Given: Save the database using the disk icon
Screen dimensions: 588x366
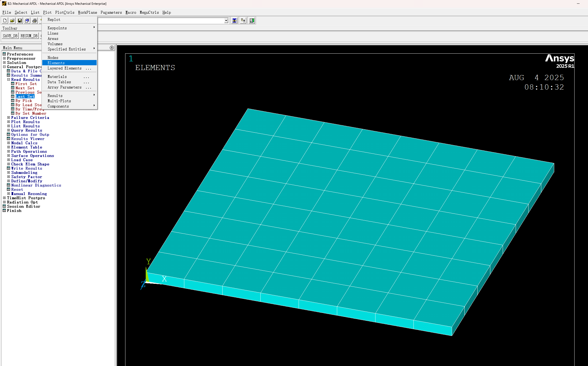Looking at the screenshot, I should (20, 20).
